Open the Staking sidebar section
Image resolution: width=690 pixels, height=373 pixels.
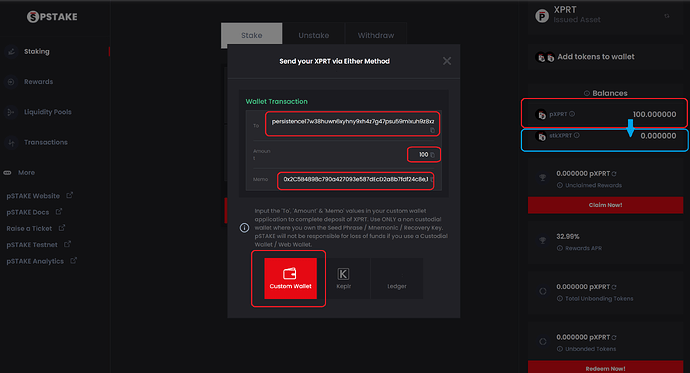click(x=37, y=51)
